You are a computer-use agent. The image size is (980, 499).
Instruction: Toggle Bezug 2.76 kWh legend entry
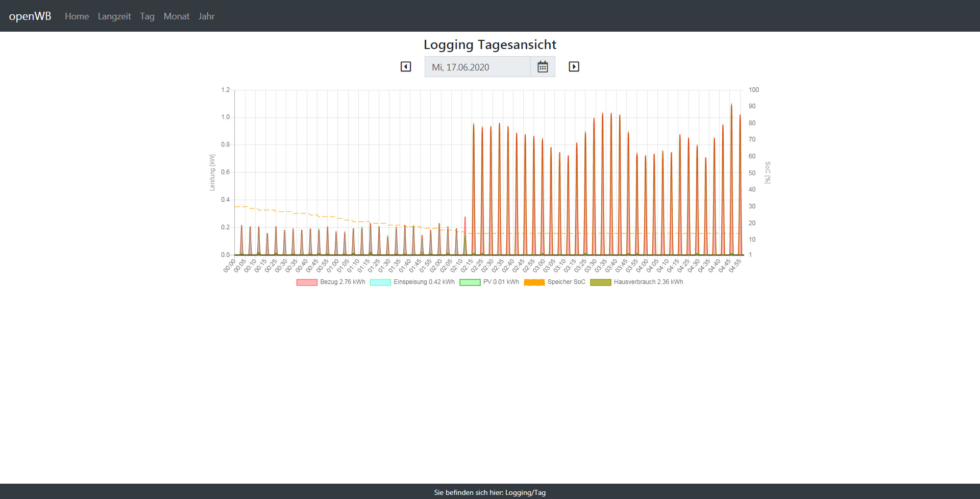click(342, 282)
